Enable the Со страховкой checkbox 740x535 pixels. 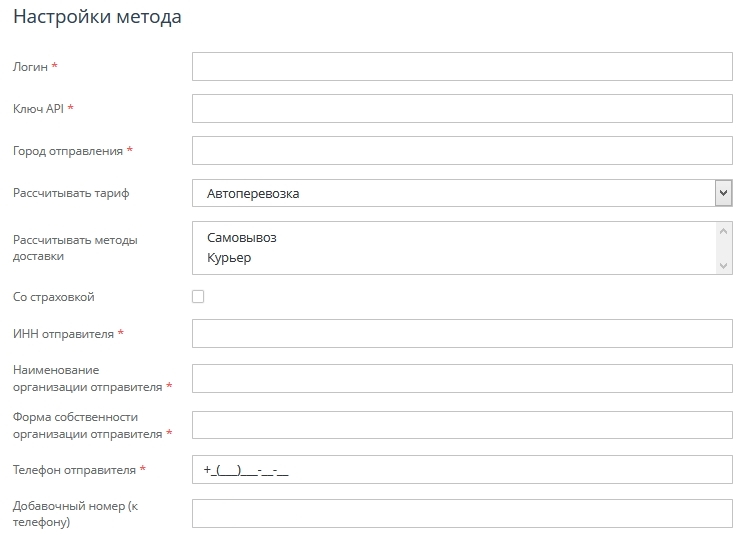[198, 297]
